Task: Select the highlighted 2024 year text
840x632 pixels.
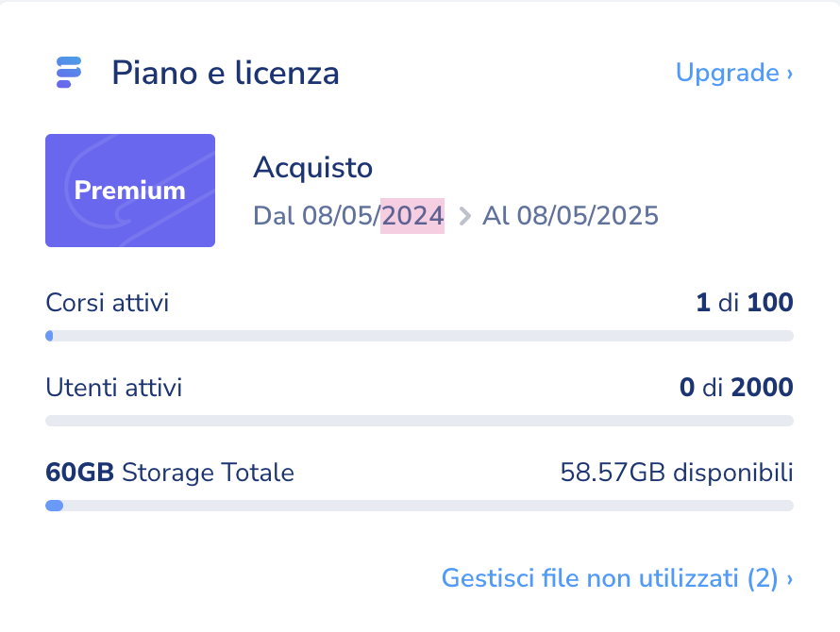Action: point(412,216)
